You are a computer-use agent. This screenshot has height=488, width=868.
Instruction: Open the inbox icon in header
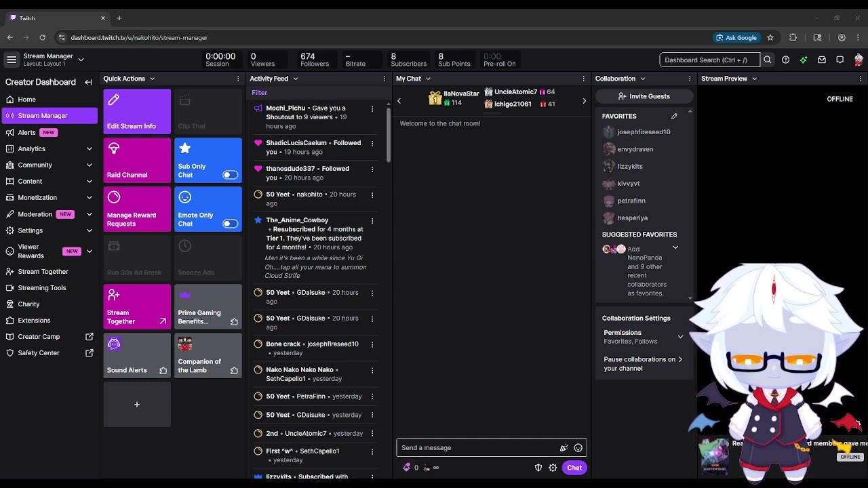822,60
